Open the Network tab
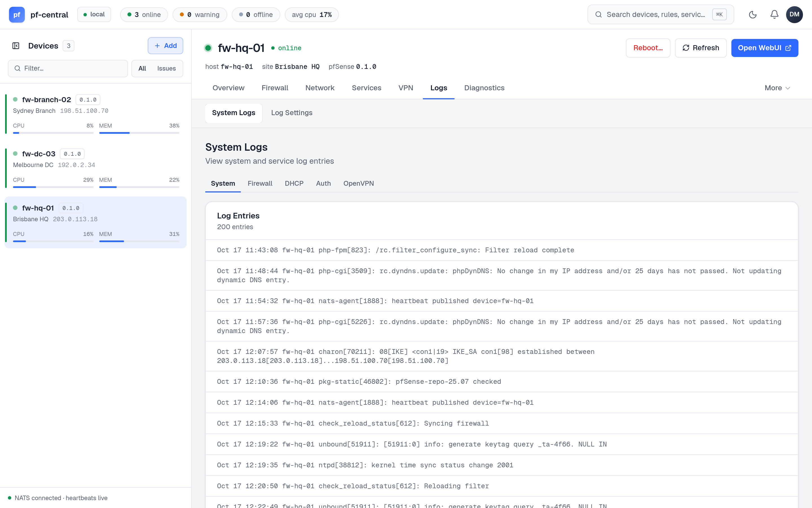Image resolution: width=812 pixels, height=508 pixels. tap(320, 88)
